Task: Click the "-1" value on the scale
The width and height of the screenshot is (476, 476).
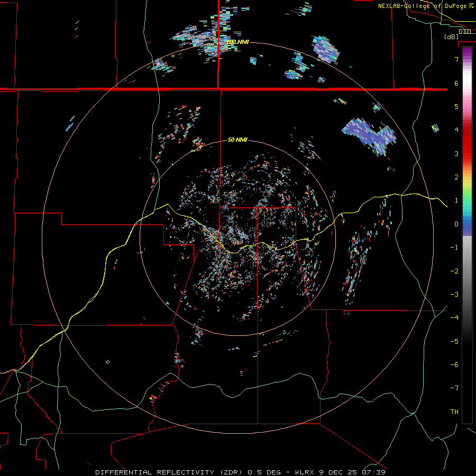Action: [x=454, y=248]
